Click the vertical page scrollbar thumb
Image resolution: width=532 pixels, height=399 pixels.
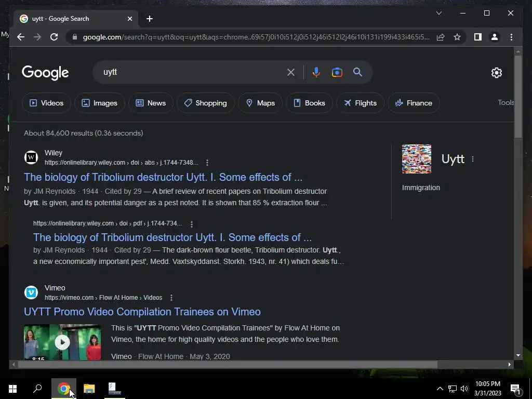[518, 97]
